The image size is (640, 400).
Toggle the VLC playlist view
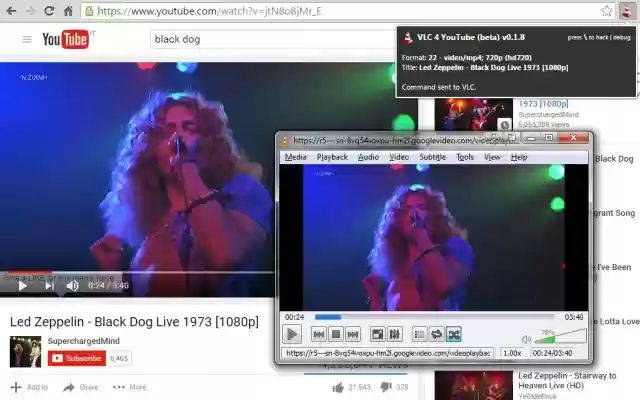tap(419, 335)
